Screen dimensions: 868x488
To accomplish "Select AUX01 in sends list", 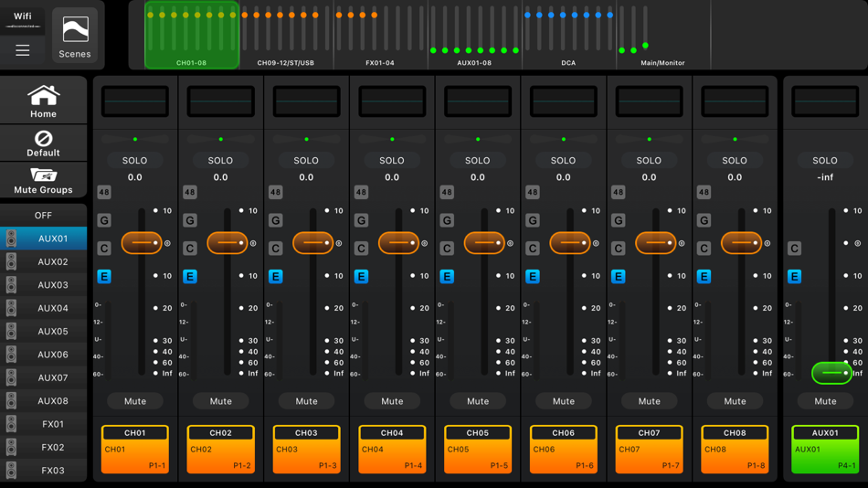I will (43, 239).
